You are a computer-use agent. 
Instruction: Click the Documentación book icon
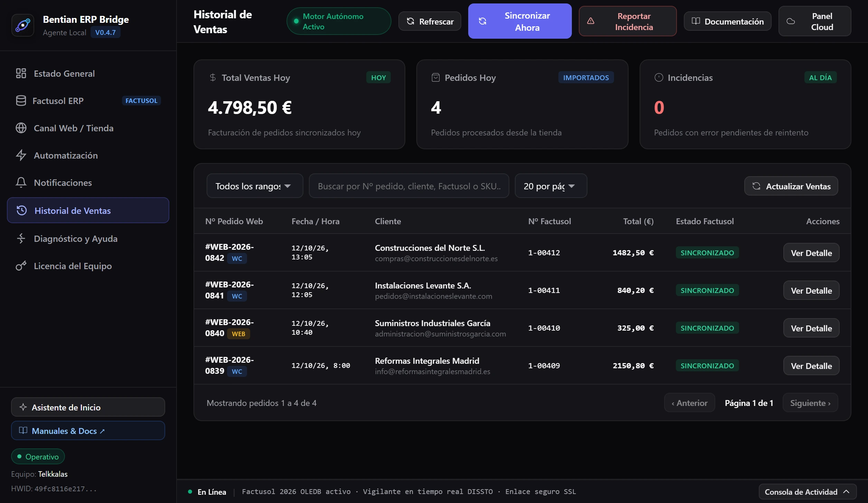coord(696,21)
